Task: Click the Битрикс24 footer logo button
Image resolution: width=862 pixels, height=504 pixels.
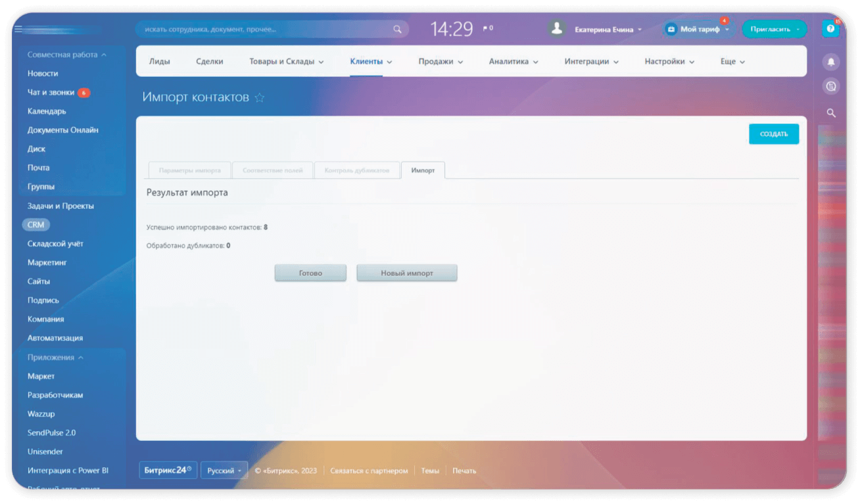Action: click(x=168, y=470)
